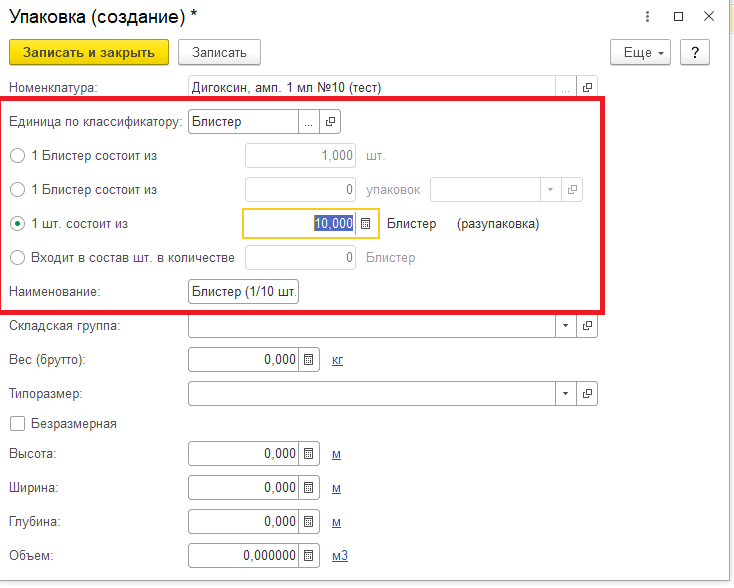
Task: Click the м unit link next to Ширина
Action: 336,488
